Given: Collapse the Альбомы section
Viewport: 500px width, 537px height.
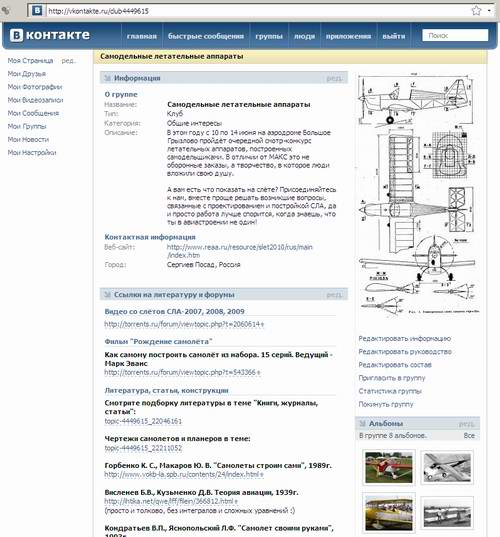Looking at the screenshot, I should [x=362, y=424].
